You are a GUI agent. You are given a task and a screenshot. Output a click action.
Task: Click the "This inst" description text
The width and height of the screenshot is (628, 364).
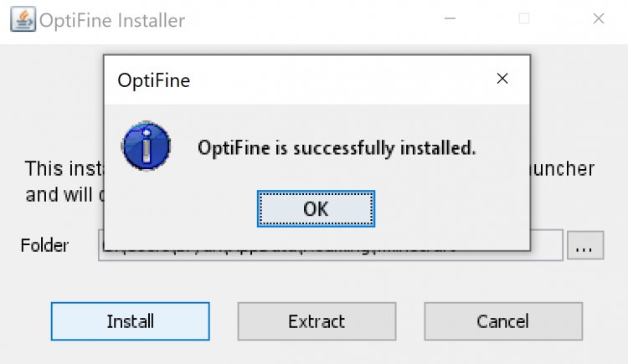coord(64,168)
